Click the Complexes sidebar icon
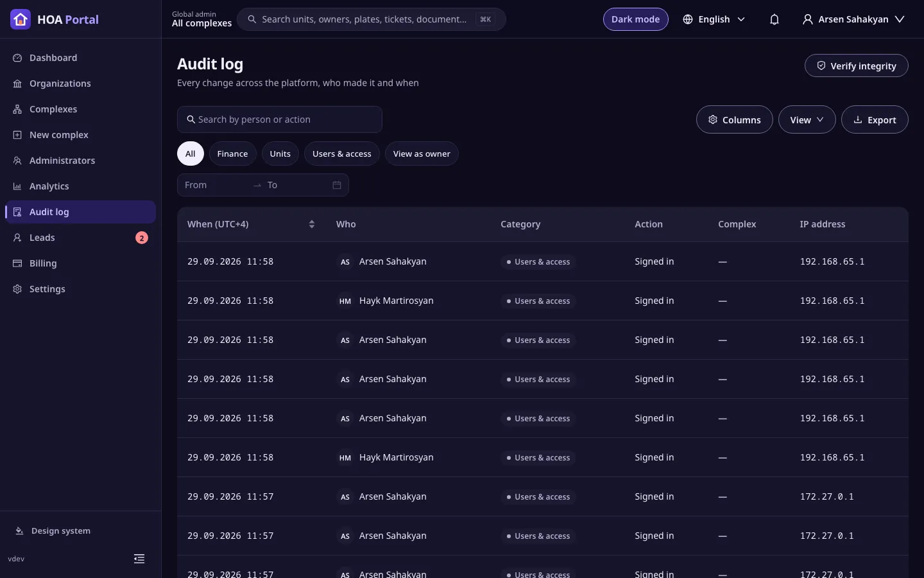Image resolution: width=924 pixels, height=578 pixels. 17,109
